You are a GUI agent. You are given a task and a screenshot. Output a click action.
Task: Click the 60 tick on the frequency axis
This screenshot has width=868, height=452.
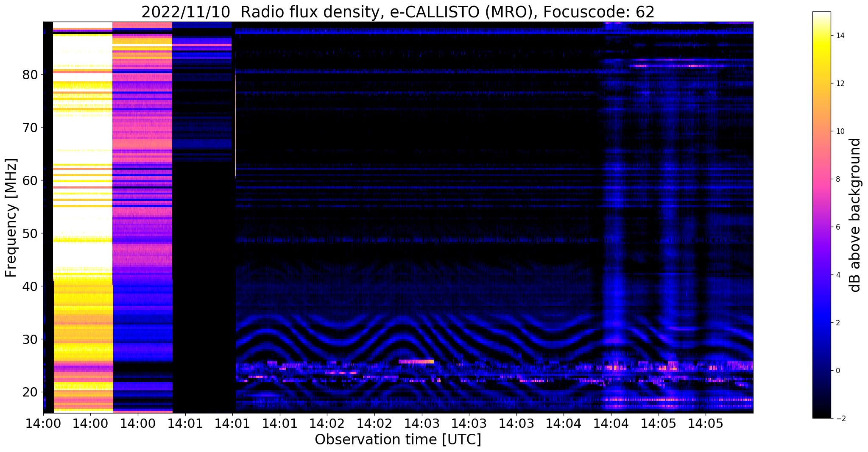pos(31,180)
